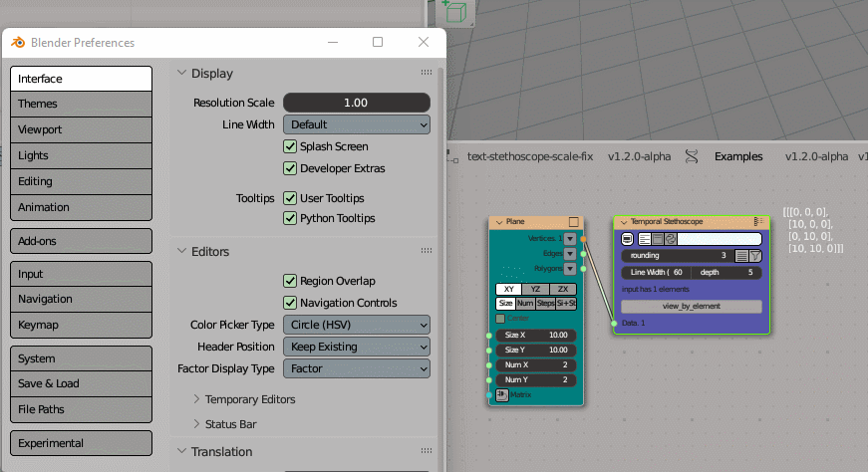868x472 pixels.
Task: Click the Temporal Stethoscope header options icon
Action: click(x=756, y=221)
